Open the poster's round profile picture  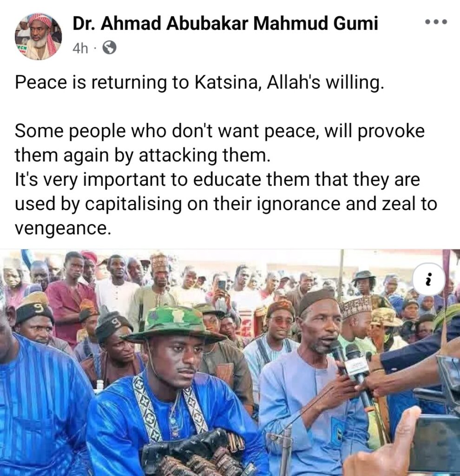point(38,36)
